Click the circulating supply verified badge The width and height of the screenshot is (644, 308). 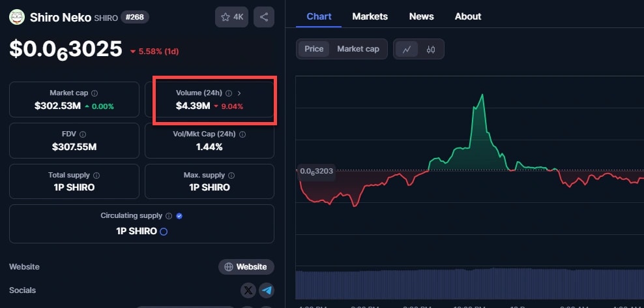(x=179, y=216)
